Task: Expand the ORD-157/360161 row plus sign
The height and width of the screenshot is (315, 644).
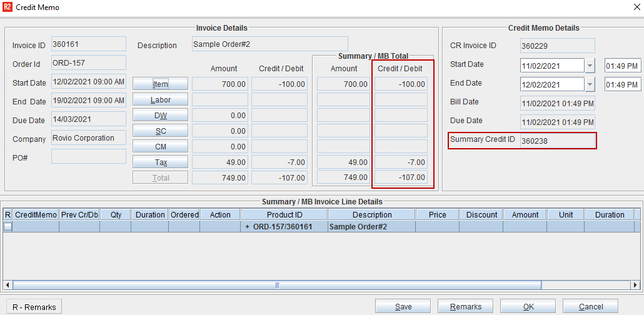Action: pos(247,227)
